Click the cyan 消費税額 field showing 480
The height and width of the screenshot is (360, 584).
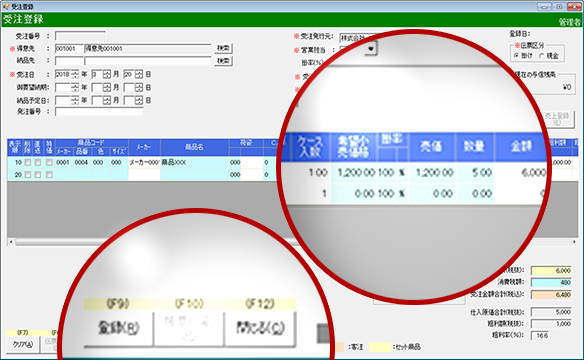[551, 283]
